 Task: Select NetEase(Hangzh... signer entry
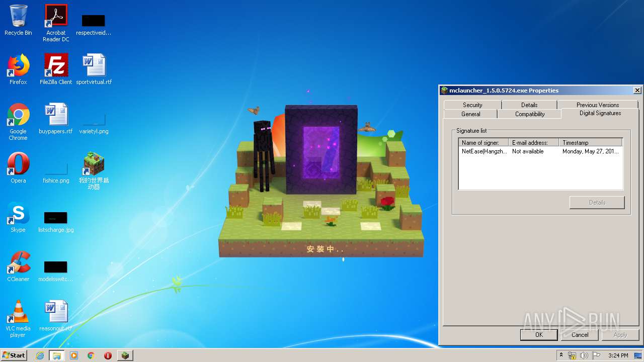click(x=484, y=151)
